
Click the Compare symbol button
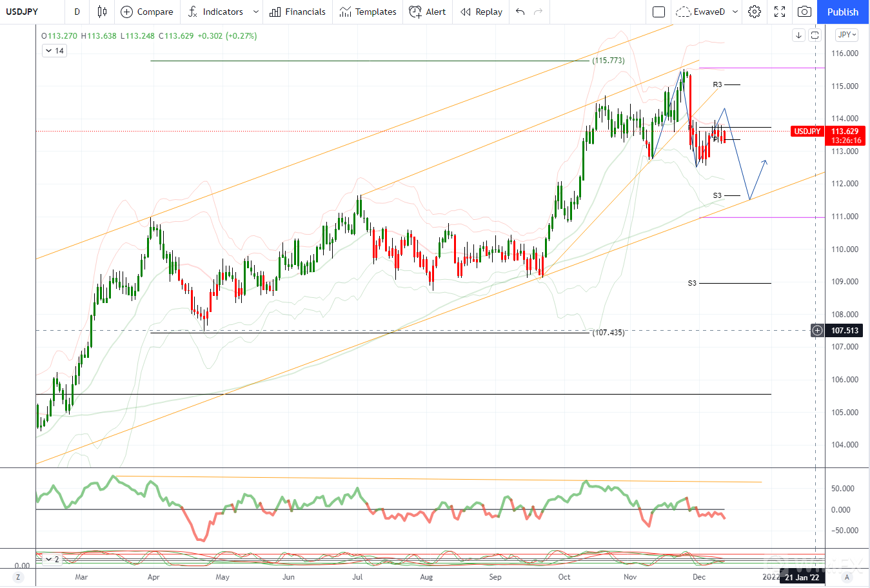pos(147,12)
